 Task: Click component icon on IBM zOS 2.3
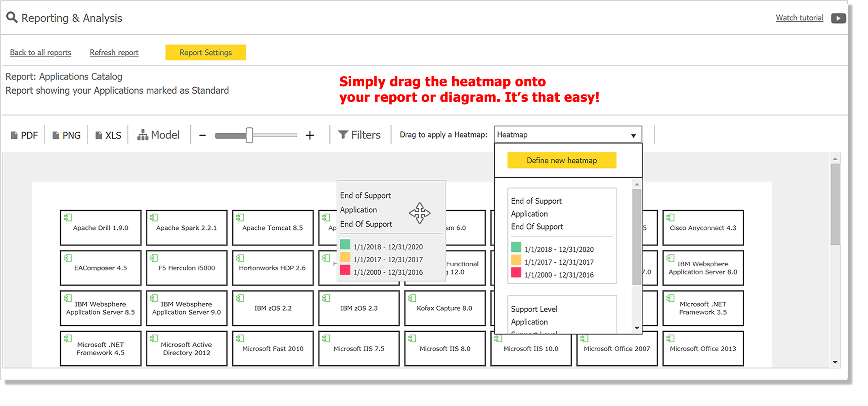point(326,298)
